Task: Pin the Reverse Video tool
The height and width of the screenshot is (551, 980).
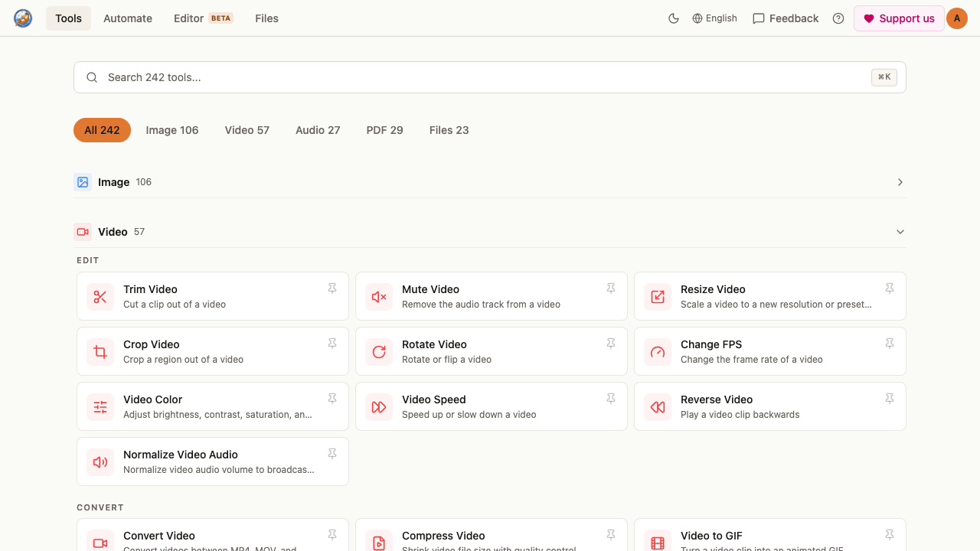Action: tap(890, 399)
